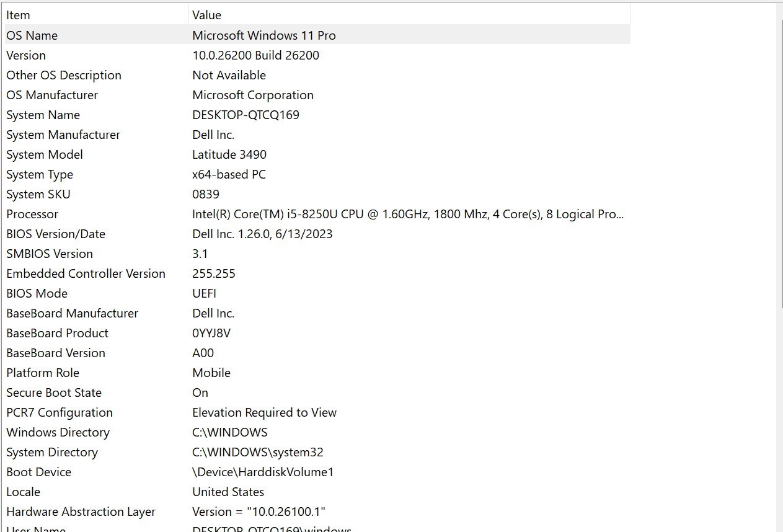The image size is (783, 532).
Task: Select the OS Name row
Action: [x=317, y=35]
